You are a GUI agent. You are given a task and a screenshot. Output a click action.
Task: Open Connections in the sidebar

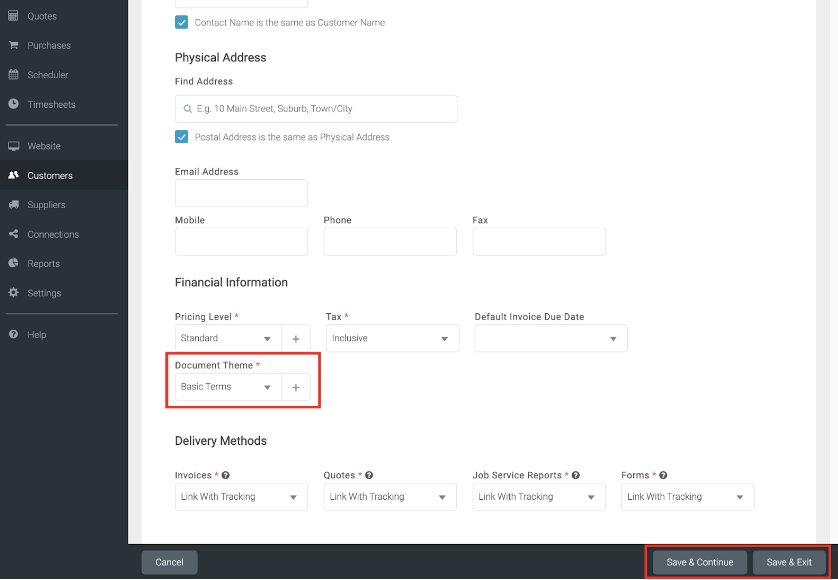coord(64,234)
